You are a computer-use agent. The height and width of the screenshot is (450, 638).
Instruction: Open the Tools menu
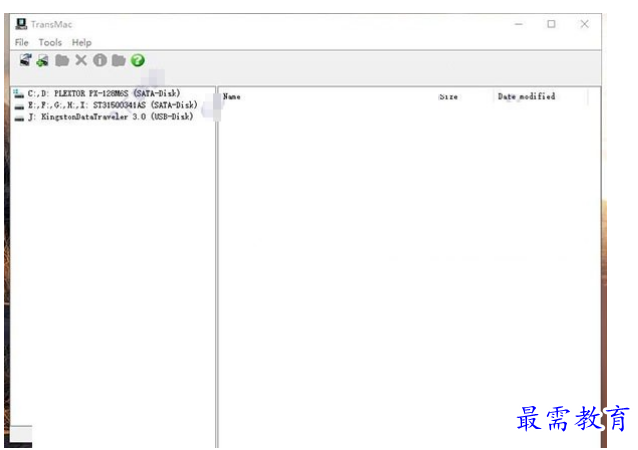pyautogui.click(x=50, y=42)
